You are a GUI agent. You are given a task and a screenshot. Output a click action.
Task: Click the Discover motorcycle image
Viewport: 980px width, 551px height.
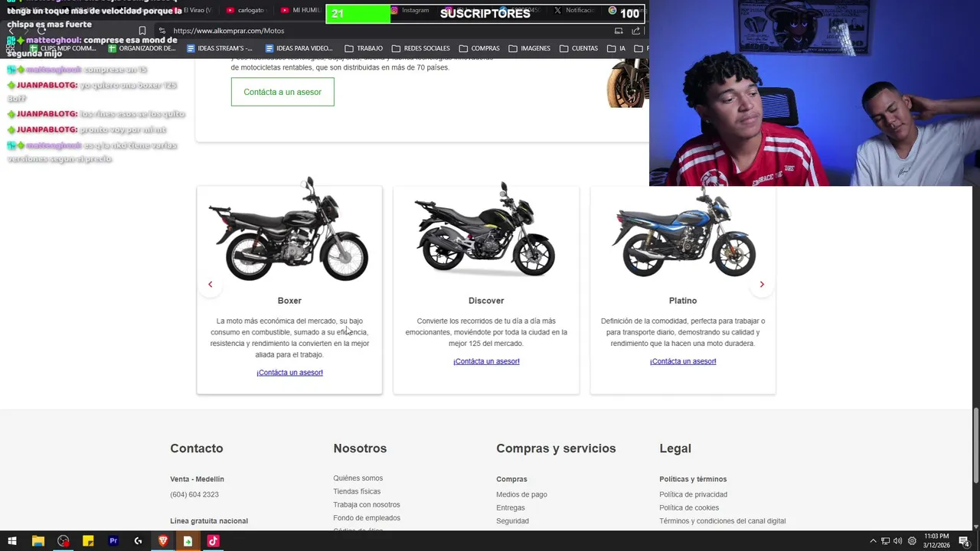point(485,230)
